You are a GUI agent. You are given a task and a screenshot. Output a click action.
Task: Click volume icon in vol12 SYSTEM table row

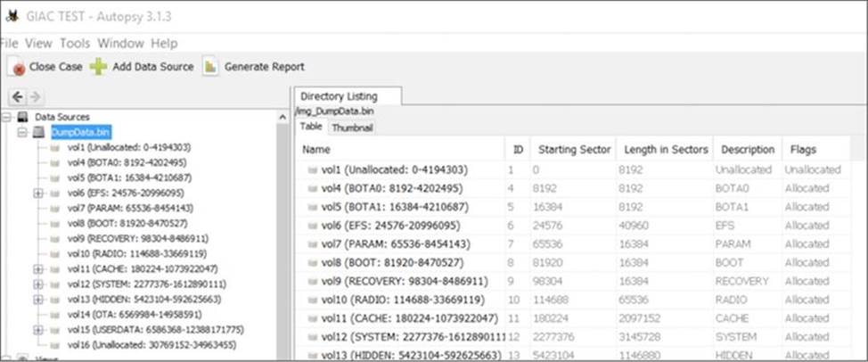[x=314, y=337]
